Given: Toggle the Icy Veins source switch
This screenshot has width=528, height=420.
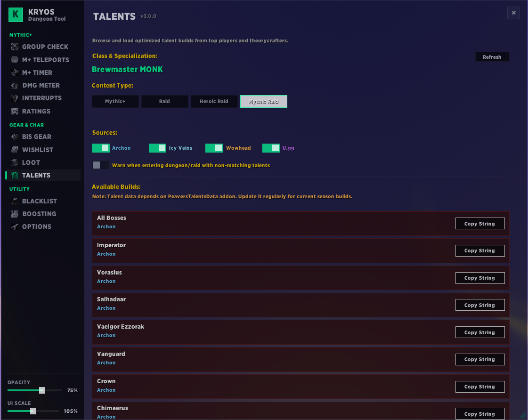Looking at the screenshot, I should pyautogui.click(x=157, y=148).
